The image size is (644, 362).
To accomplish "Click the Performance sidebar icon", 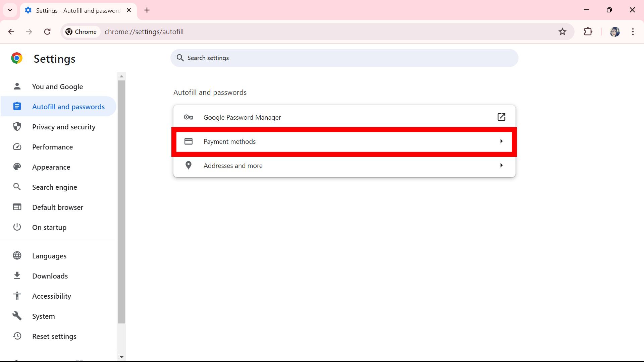I will point(17,147).
